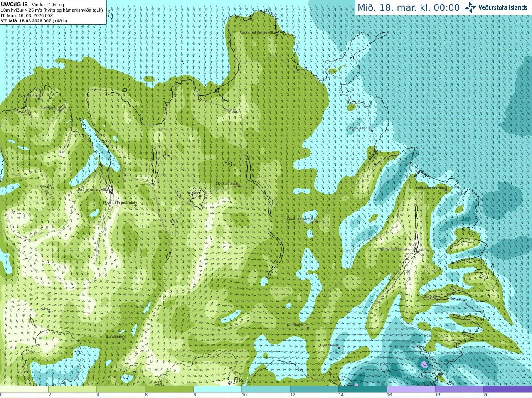Screen dimensions: 532x398
Task: Click the Veðurstofa Íslands logo icon
Action: tap(470, 7)
